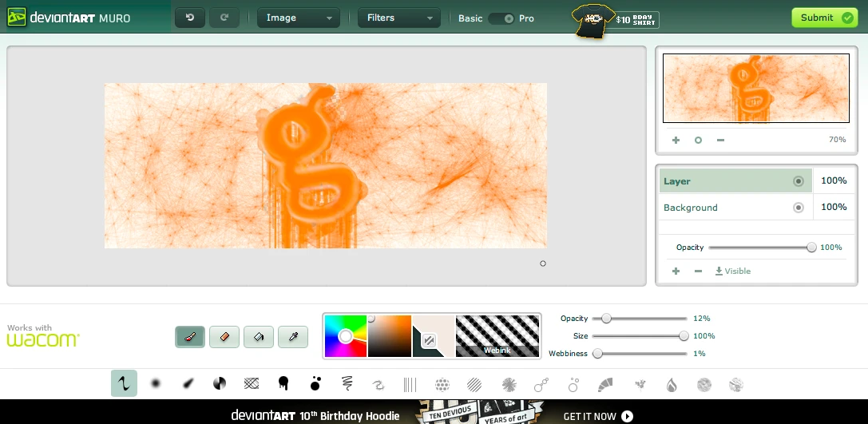
Task: Select the black splatter dots brush
Action: pos(315,383)
